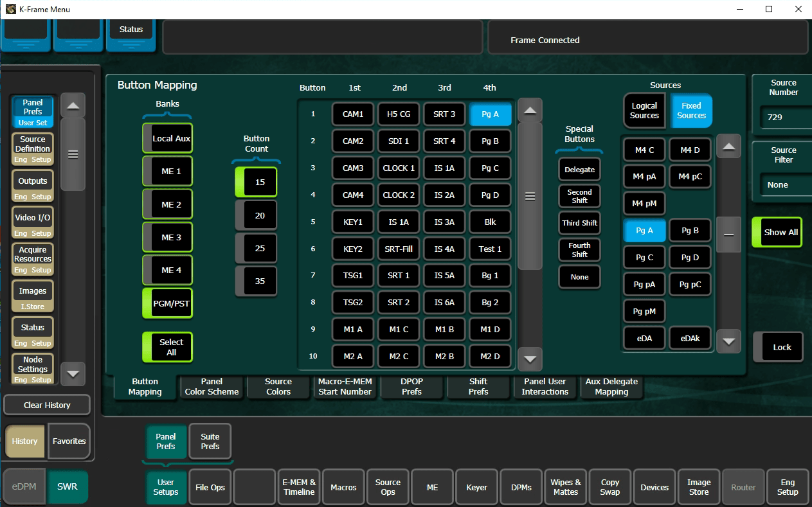Toggle the ME 4 bank
Screen dimensions: 812x507
click(167, 270)
